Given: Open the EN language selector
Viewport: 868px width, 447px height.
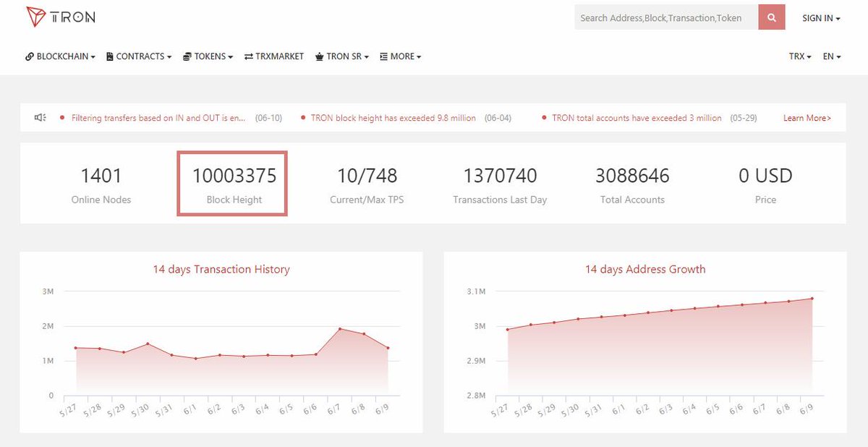Looking at the screenshot, I should 832,56.
